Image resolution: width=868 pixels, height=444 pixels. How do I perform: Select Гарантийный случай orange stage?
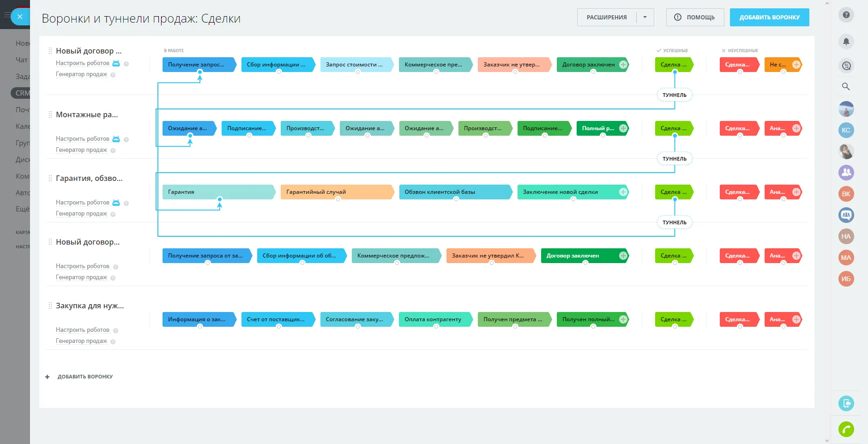coord(337,192)
